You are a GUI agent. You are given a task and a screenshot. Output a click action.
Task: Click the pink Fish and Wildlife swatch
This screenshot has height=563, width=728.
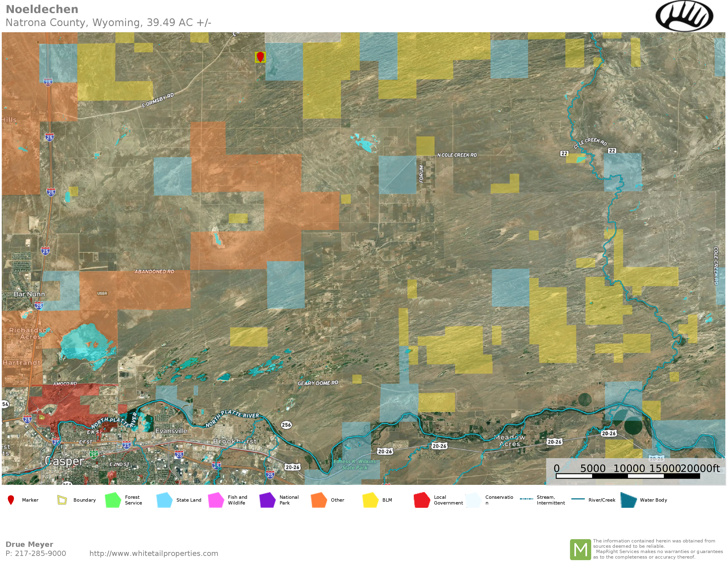(x=216, y=500)
